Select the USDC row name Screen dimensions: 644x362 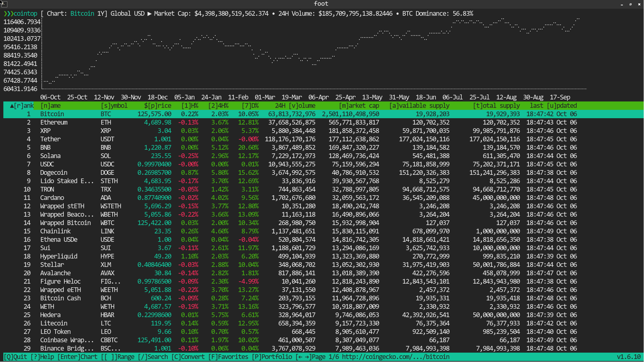click(x=47, y=164)
